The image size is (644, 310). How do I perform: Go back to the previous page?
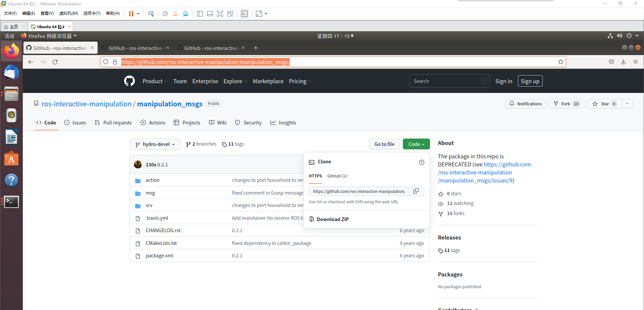(31, 62)
